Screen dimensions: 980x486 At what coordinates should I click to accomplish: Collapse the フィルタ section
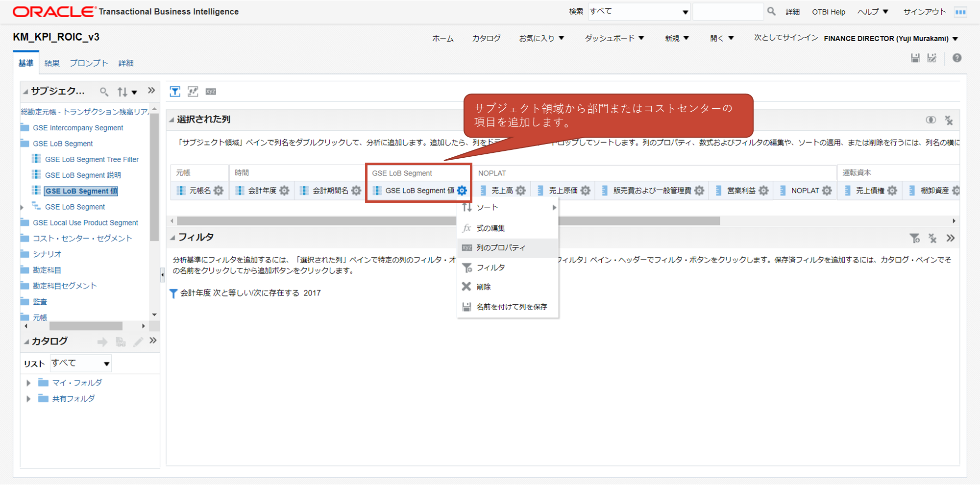coord(172,238)
